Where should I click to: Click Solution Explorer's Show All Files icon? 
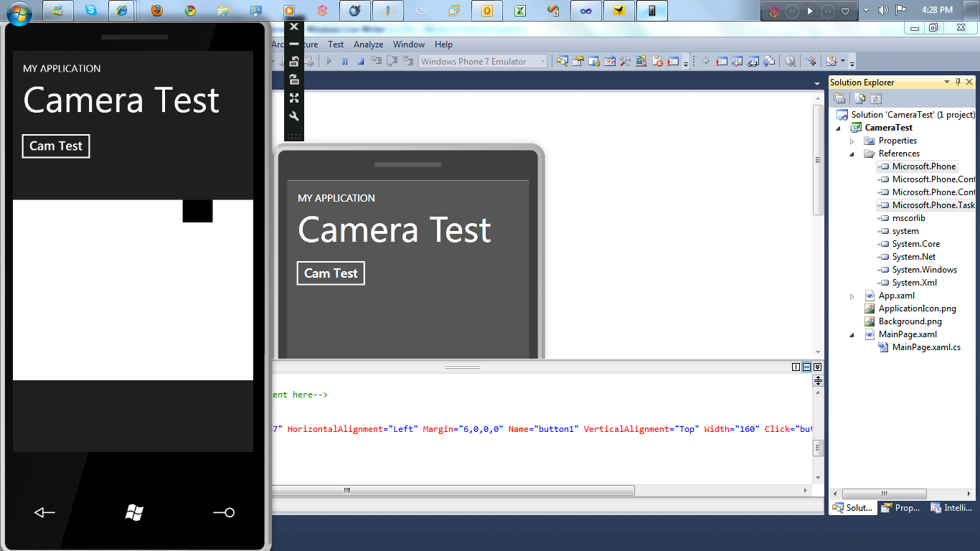pyautogui.click(x=859, y=99)
